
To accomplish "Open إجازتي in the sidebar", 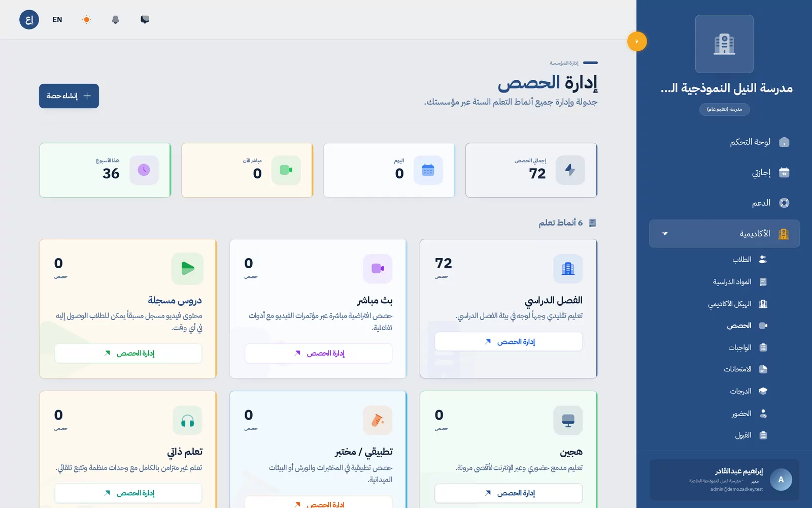I will click(x=724, y=172).
